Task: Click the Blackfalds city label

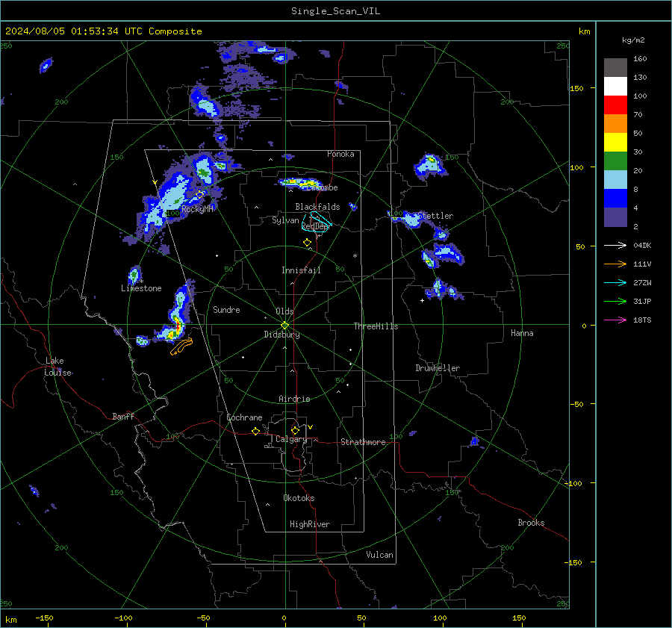Action: point(317,207)
